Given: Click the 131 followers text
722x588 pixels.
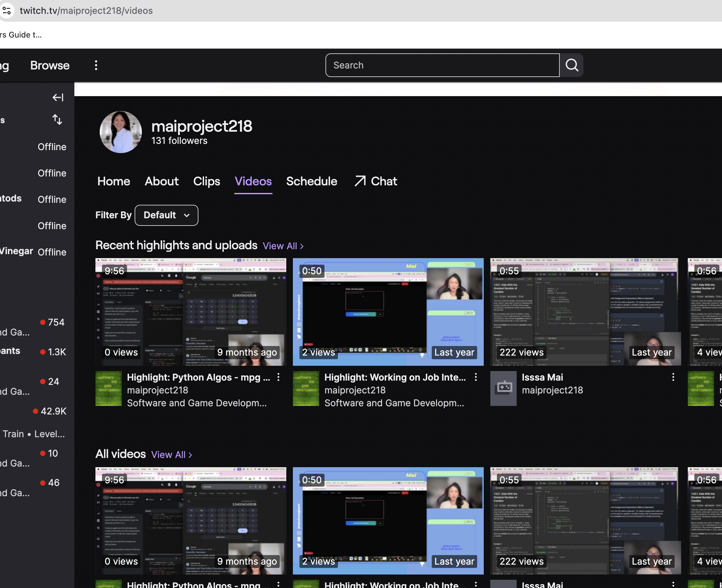Looking at the screenshot, I should pyautogui.click(x=179, y=141).
